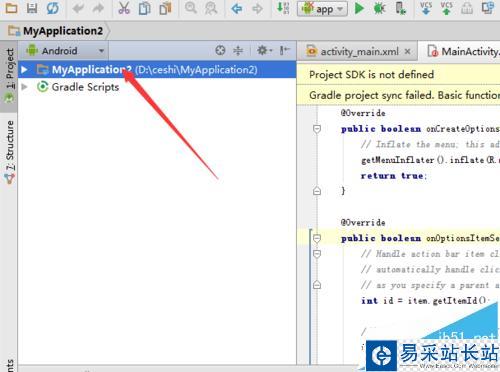Screen dimensions: 500x372
Task: Click the Undo arrow icon
Action: (x=78, y=8)
